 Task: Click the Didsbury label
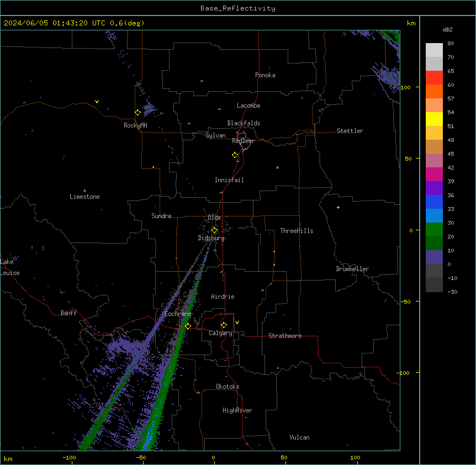pyautogui.click(x=211, y=238)
